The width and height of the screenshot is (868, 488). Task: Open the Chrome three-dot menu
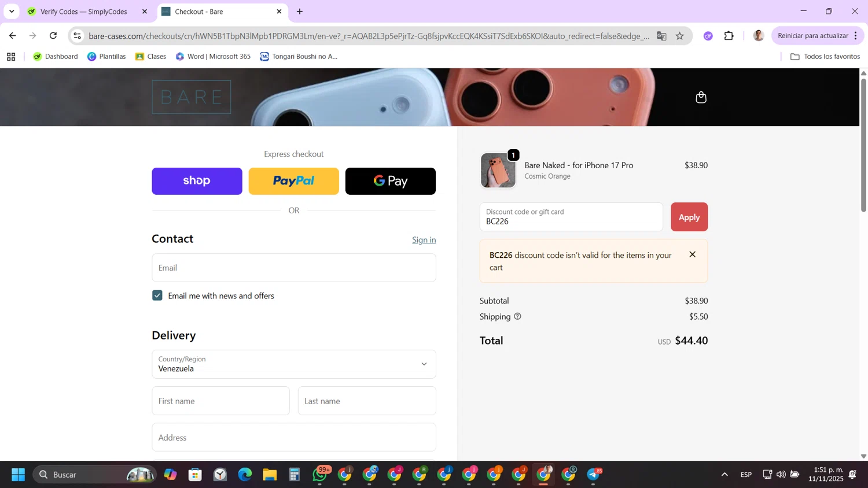click(855, 36)
